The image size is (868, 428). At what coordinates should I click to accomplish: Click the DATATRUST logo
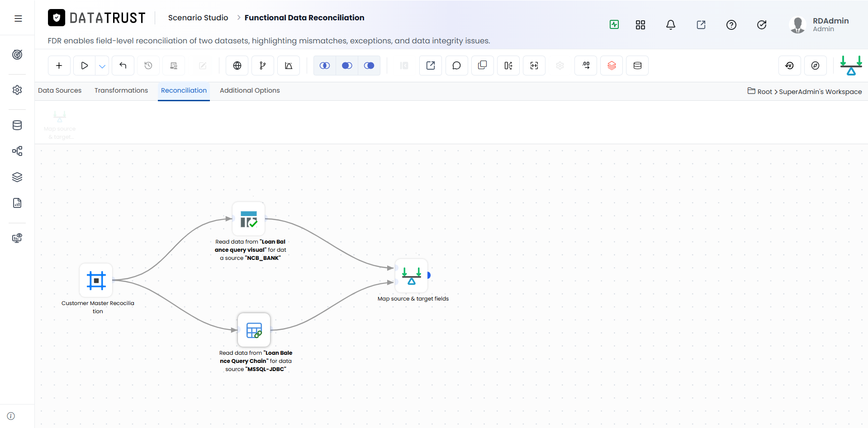pyautogui.click(x=97, y=18)
